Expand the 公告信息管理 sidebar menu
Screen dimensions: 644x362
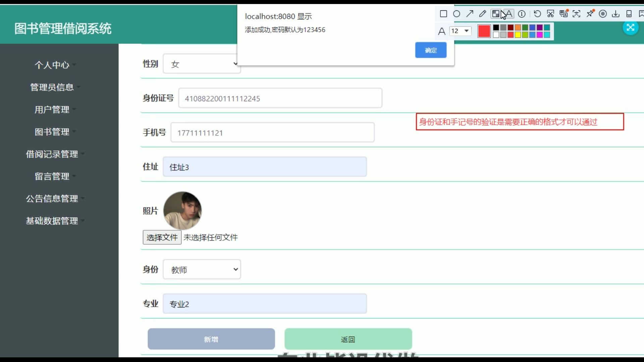(55, 198)
